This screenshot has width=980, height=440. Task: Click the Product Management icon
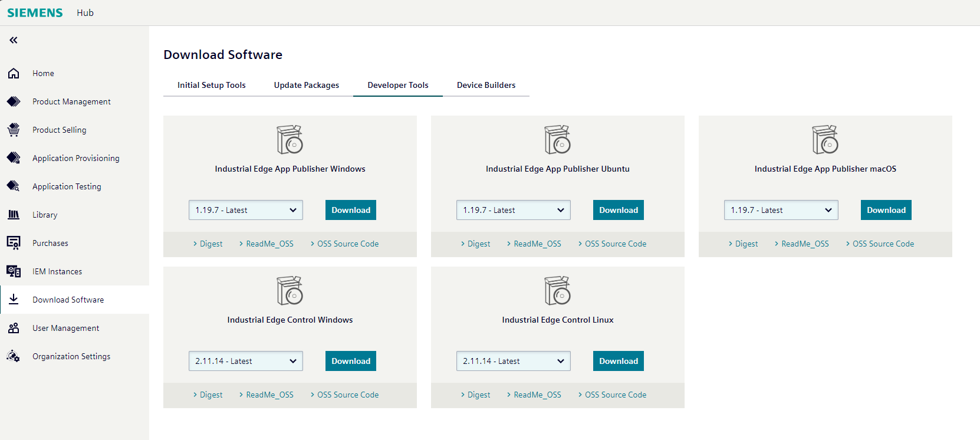[14, 101]
